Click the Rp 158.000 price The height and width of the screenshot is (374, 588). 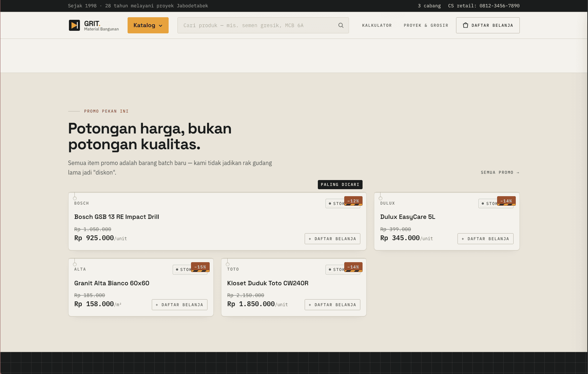[x=94, y=304]
